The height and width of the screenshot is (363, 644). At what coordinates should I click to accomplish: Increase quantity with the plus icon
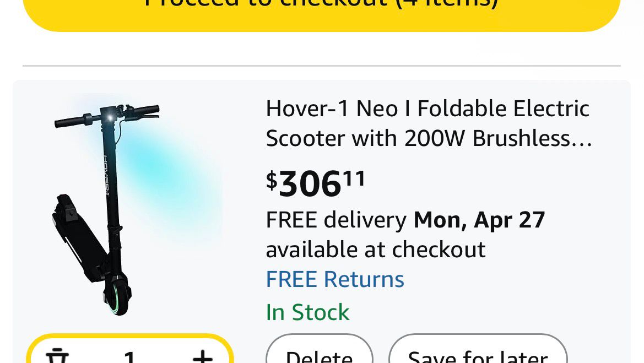pyautogui.click(x=202, y=356)
